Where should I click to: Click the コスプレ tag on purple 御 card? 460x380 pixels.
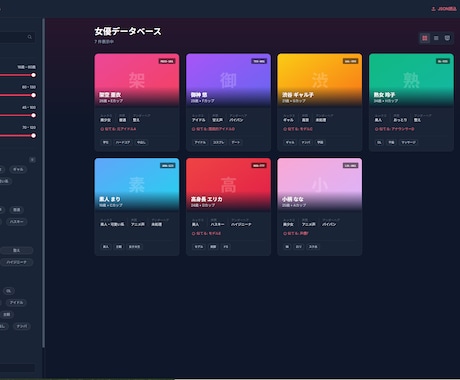[x=218, y=142]
